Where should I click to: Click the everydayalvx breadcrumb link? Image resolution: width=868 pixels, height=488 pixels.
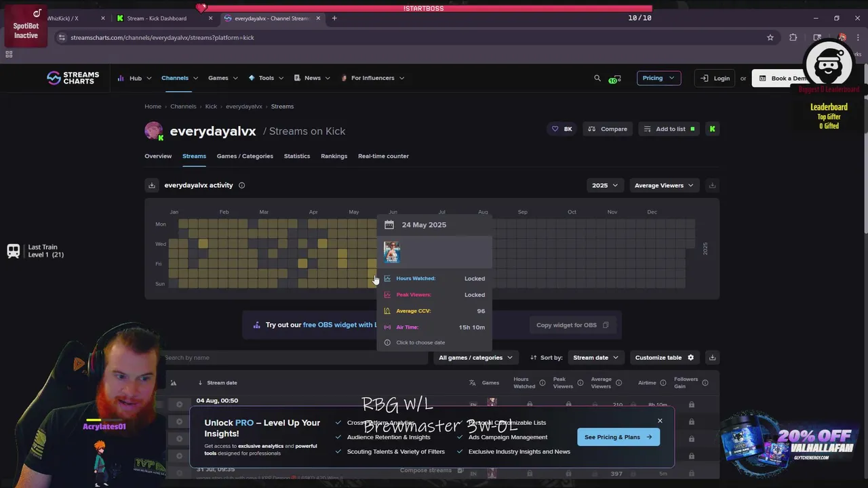244,106
